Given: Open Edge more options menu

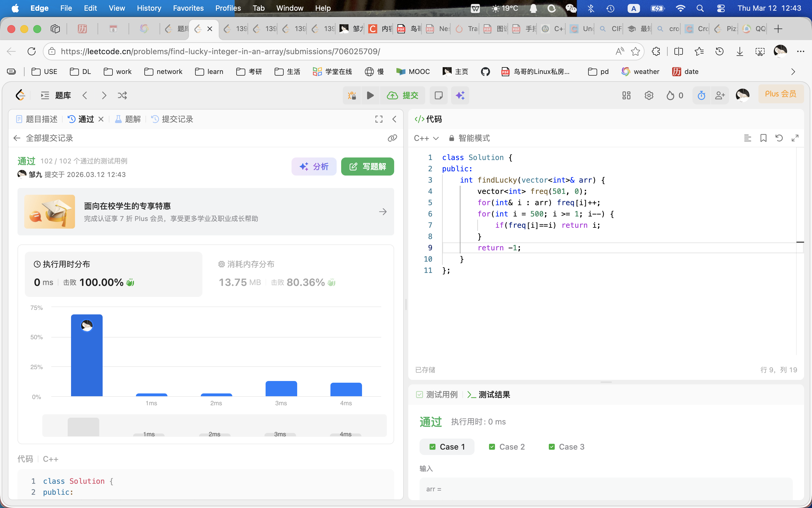Looking at the screenshot, I should (x=801, y=51).
